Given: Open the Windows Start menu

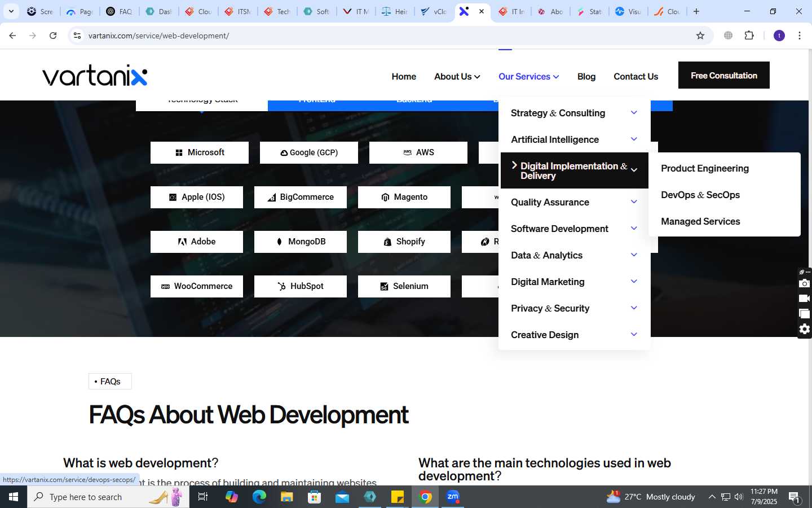Looking at the screenshot, I should pyautogui.click(x=14, y=497).
